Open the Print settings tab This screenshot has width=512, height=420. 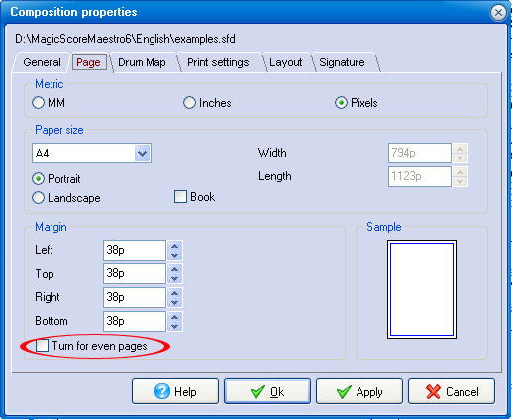pos(218,62)
